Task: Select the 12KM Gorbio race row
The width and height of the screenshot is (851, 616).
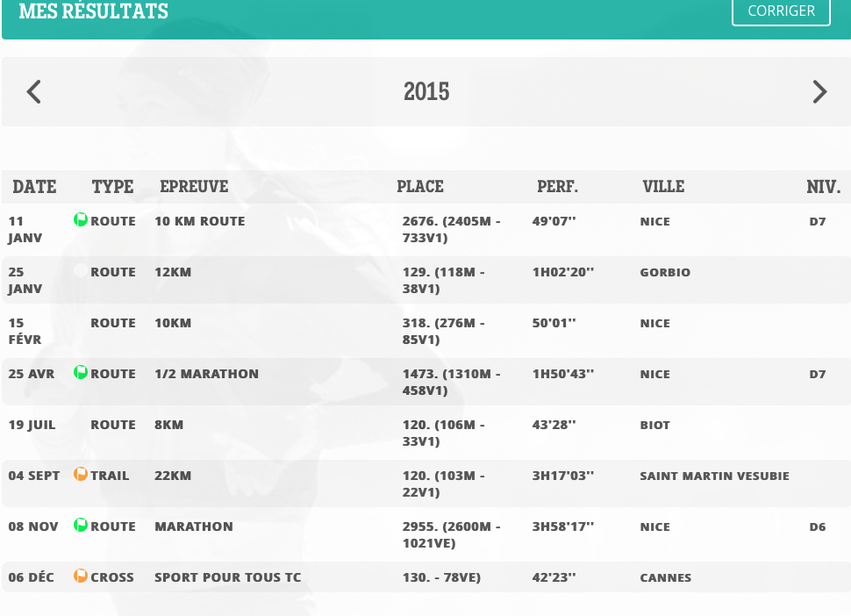Action: pos(173,273)
